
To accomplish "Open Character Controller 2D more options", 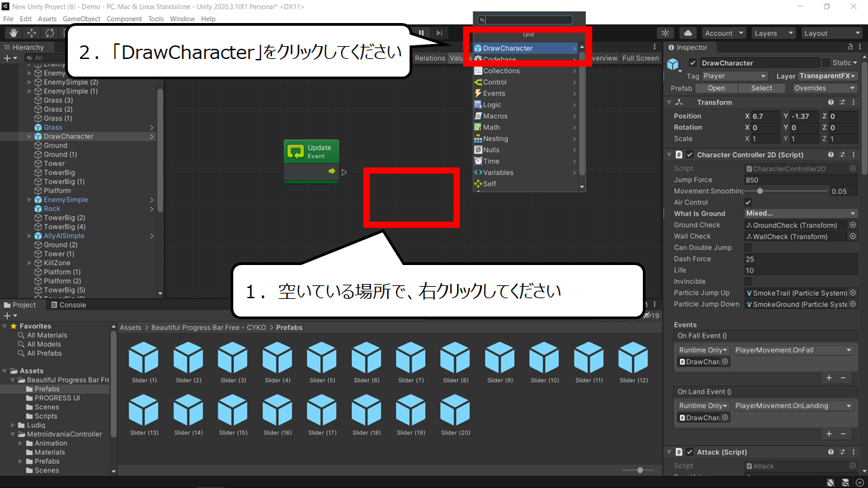I will (853, 155).
